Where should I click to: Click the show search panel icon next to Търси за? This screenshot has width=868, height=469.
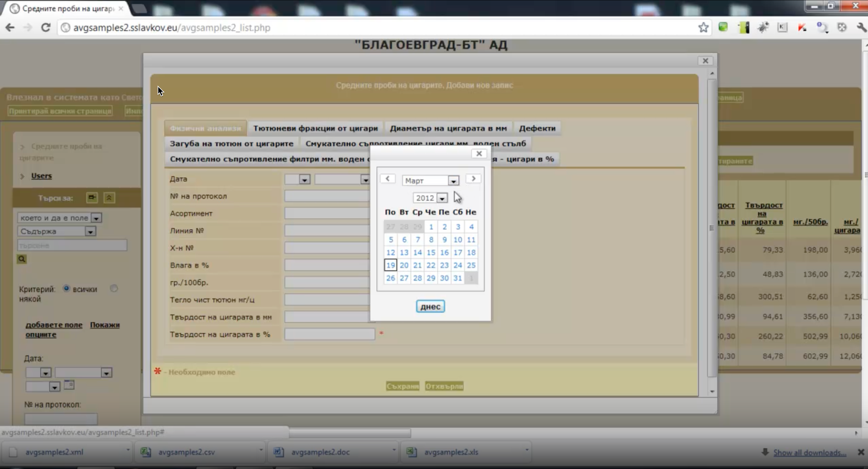pos(92,197)
